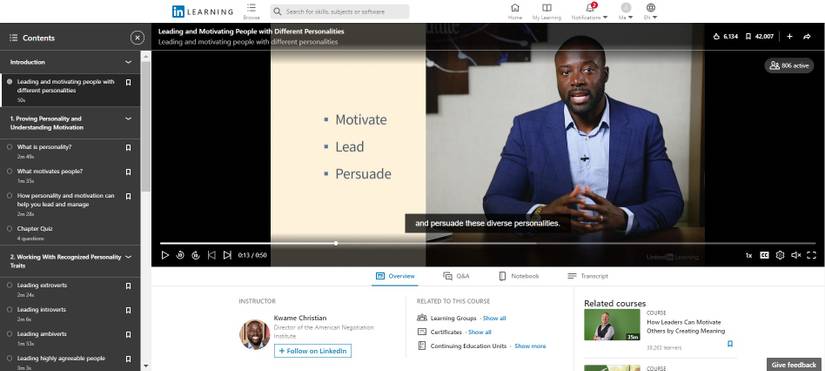Bookmark 'Leading and motivating people with different personalities' video
This screenshot has height=371, width=825.
coord(128,82)
